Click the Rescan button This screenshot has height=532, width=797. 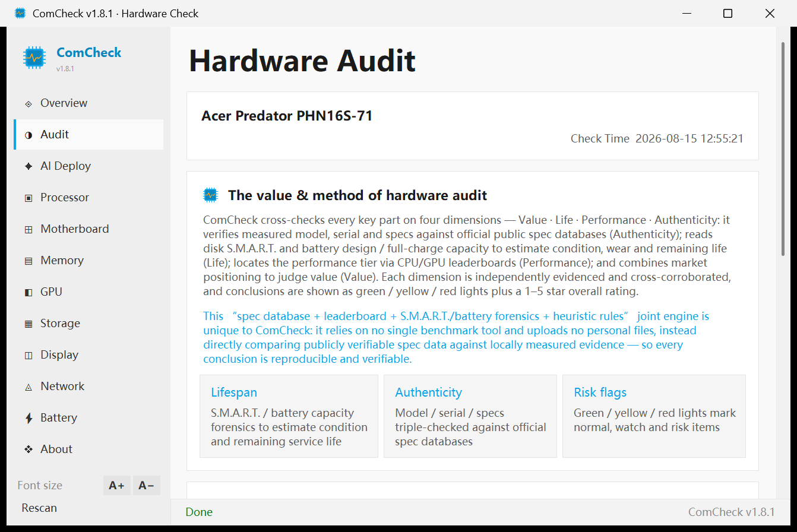(x=39, y=508)
